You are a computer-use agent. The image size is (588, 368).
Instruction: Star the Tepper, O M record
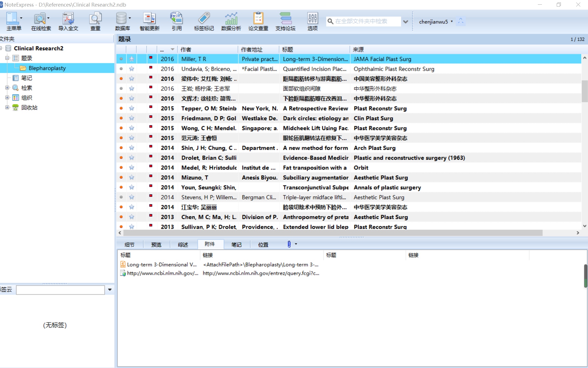132,108
